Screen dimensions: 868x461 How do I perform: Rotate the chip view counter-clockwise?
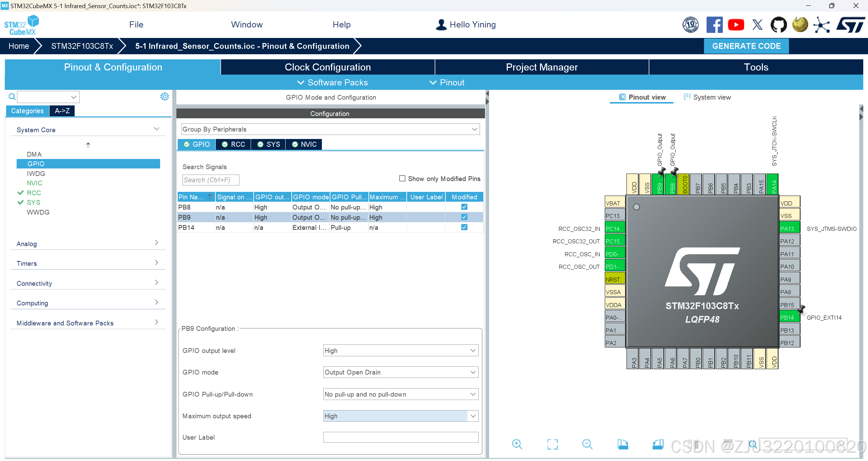click(658, 444)
